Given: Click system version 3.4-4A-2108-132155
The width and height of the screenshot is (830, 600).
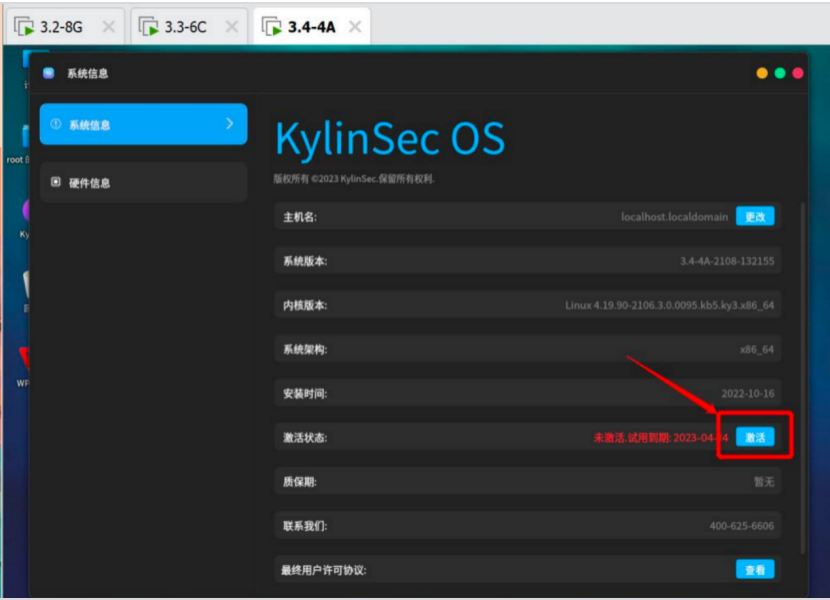Looking at the screenshot, I should click(727, 261).
